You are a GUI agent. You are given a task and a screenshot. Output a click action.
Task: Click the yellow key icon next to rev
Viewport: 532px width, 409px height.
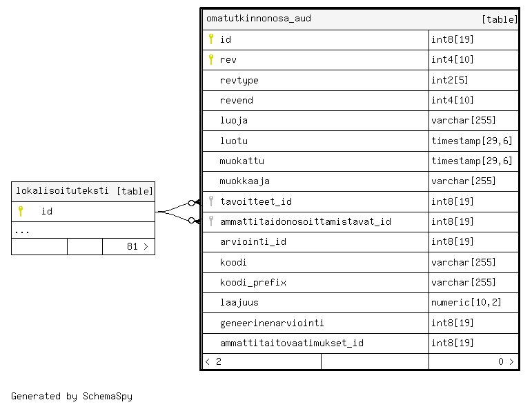[211, 60]
